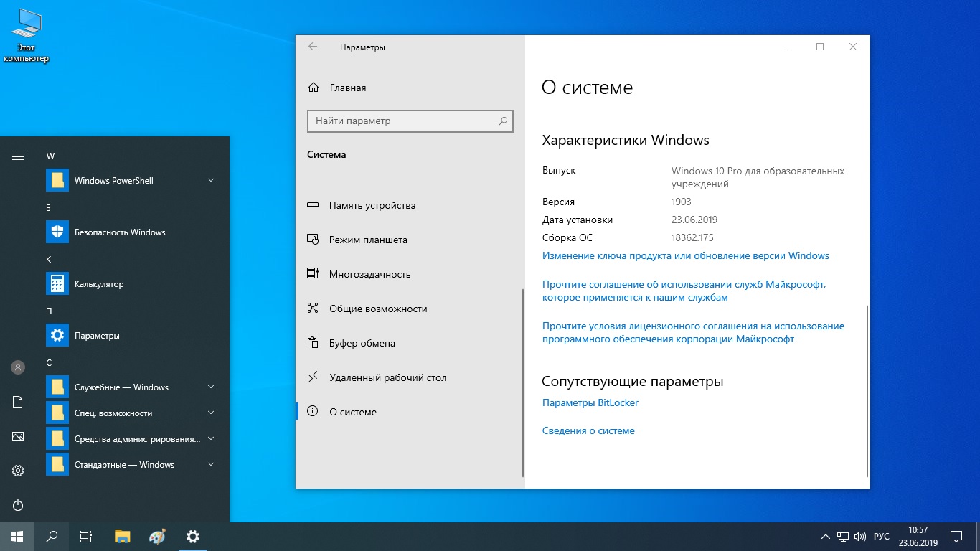Click the letter П header in Start menu
Image resolution: width=980 pixels, height=551 pixels.
click(49, 311)
